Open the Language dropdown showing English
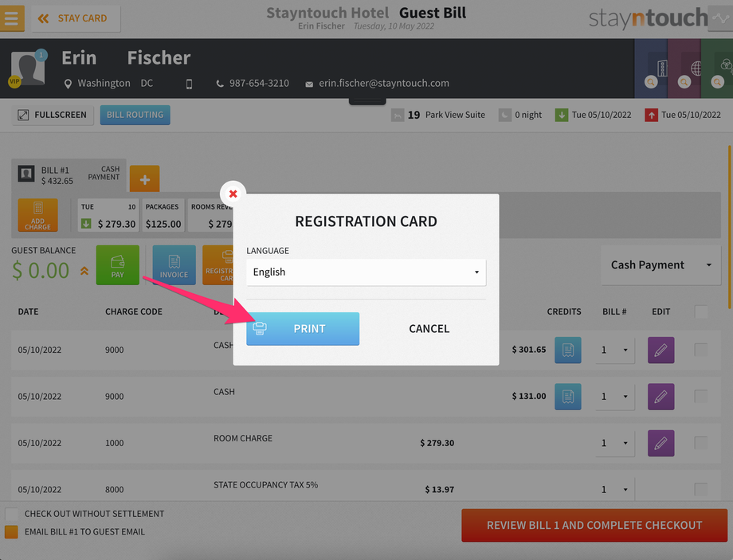 (x=366, y=272)
